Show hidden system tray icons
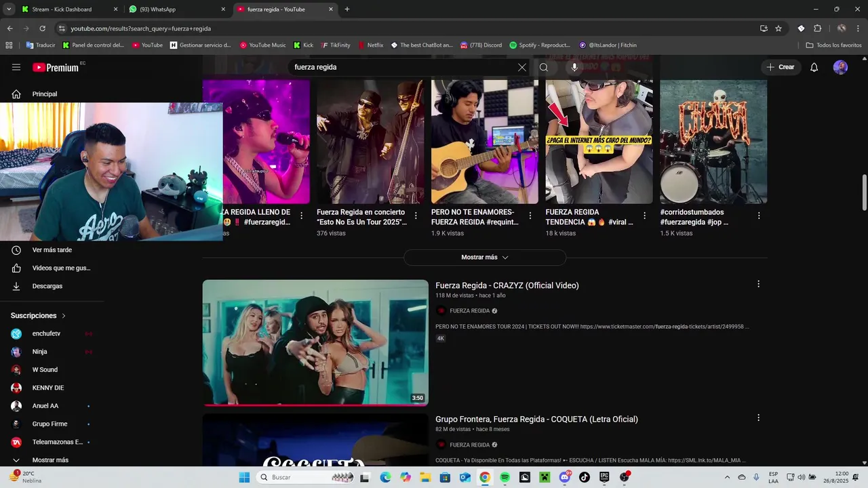Screen dimensions: 868x488 click(727, 477)
